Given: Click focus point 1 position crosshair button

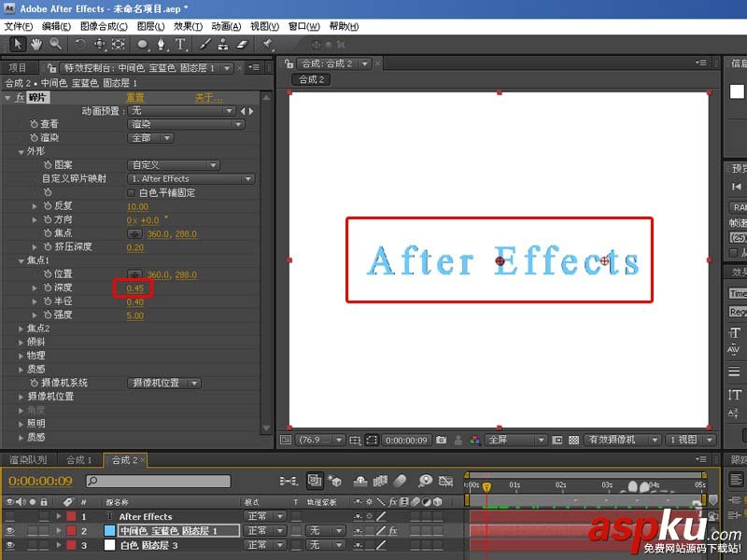Looking at the screenshot, I should coord(134,274).
